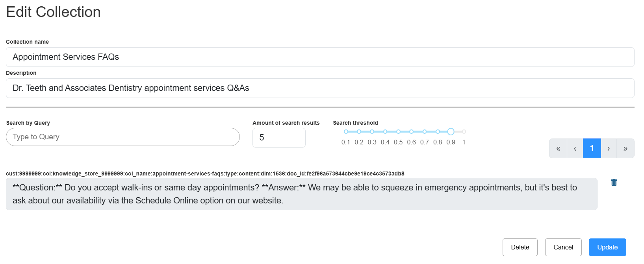Viewport: 644px width, 264px height.
Task: Click the Amount of search results field
Action: click(278, 138)
